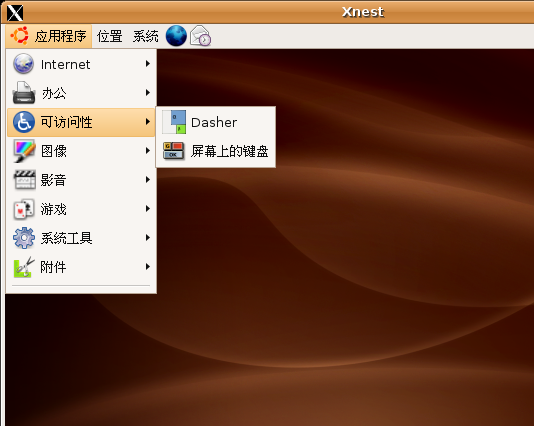Launch 屏幕上的键盘 entry
This screenshot has width=534, height=426.
click(216, 151)
